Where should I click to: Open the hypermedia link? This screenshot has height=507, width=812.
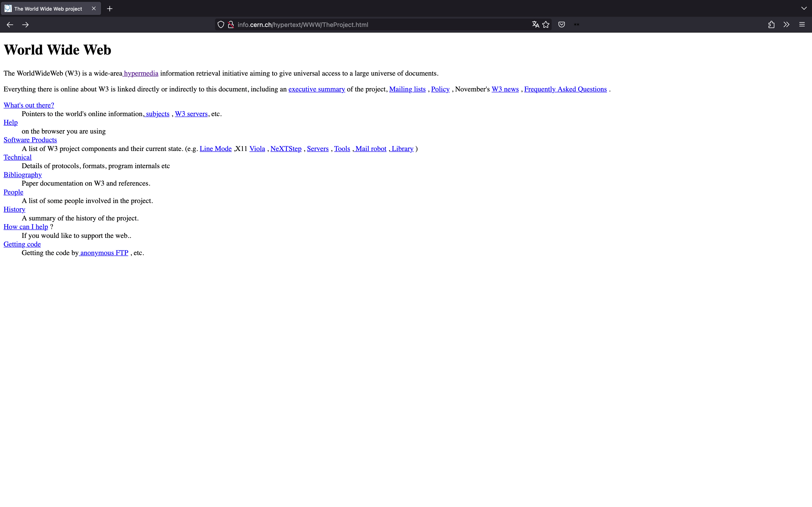(141, 73)
